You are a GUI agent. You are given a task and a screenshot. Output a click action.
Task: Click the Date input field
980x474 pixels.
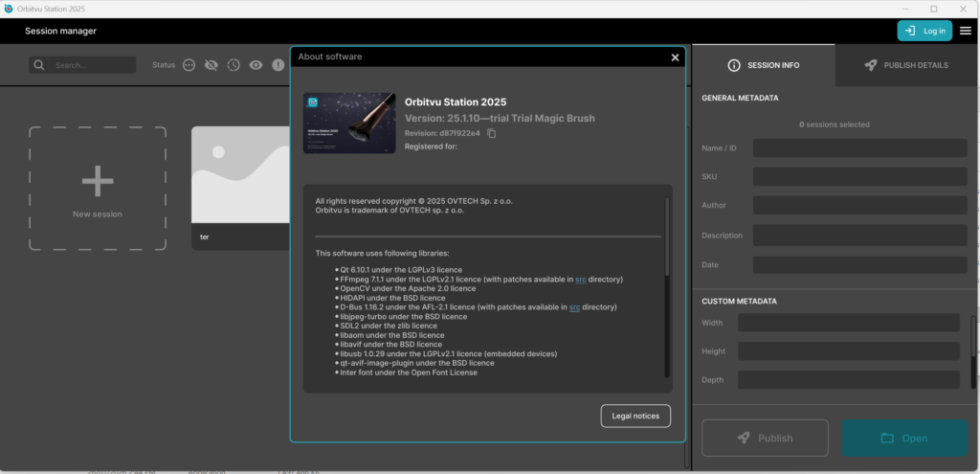[x=859, y=264]
